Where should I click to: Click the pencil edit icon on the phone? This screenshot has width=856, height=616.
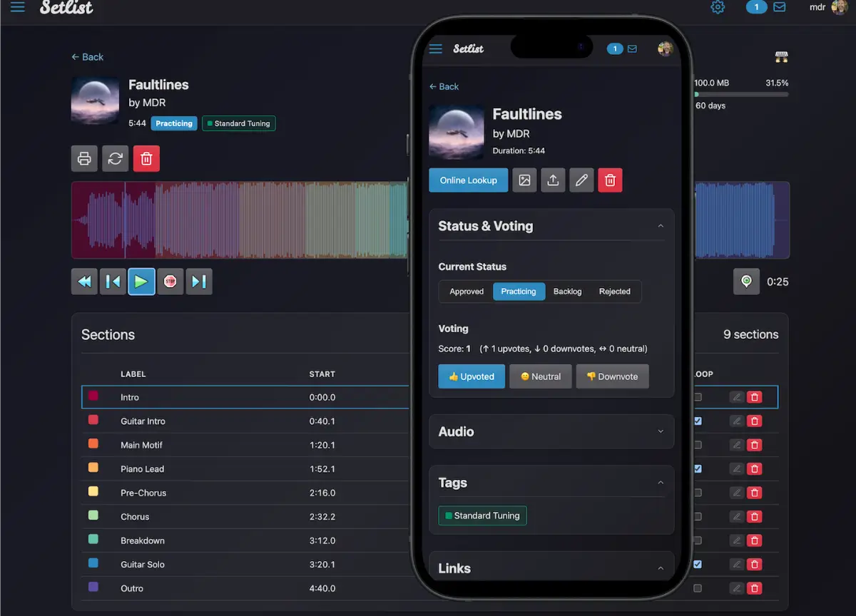pyautogui.click(x=581, y=180)
